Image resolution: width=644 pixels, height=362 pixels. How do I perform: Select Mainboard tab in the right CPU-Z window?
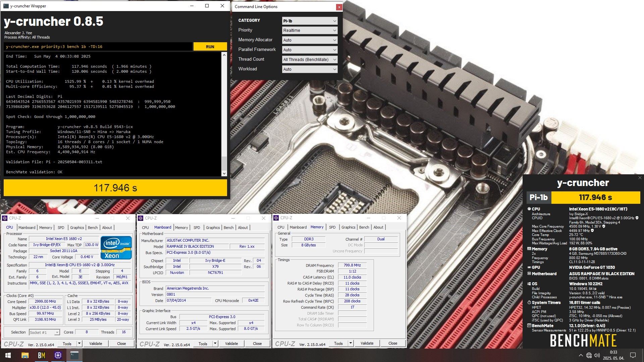[298, 227]
